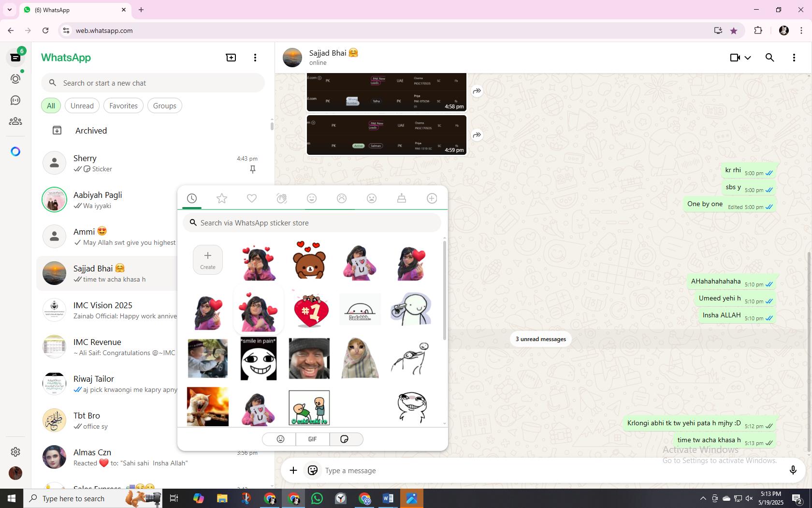The width and height of the screenshot is (812, 508).
Task: Select the happy face sticker category tab
Action: coord(312,198)
